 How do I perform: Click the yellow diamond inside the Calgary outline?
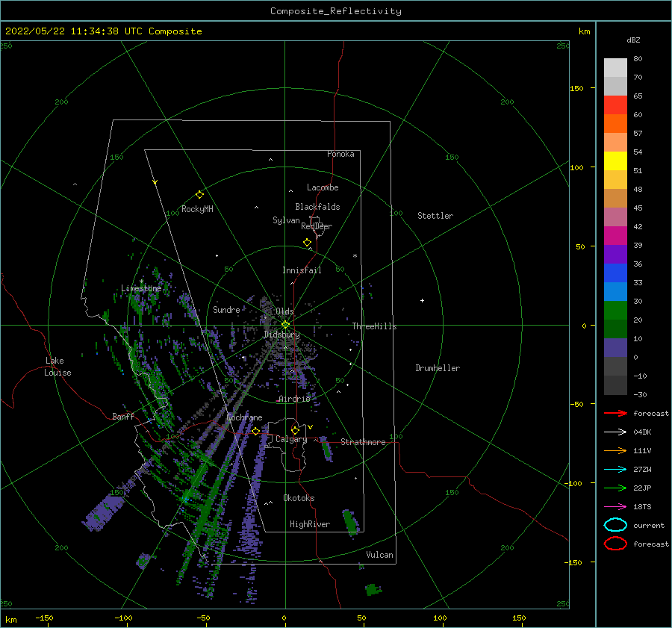tap(295, 430)
